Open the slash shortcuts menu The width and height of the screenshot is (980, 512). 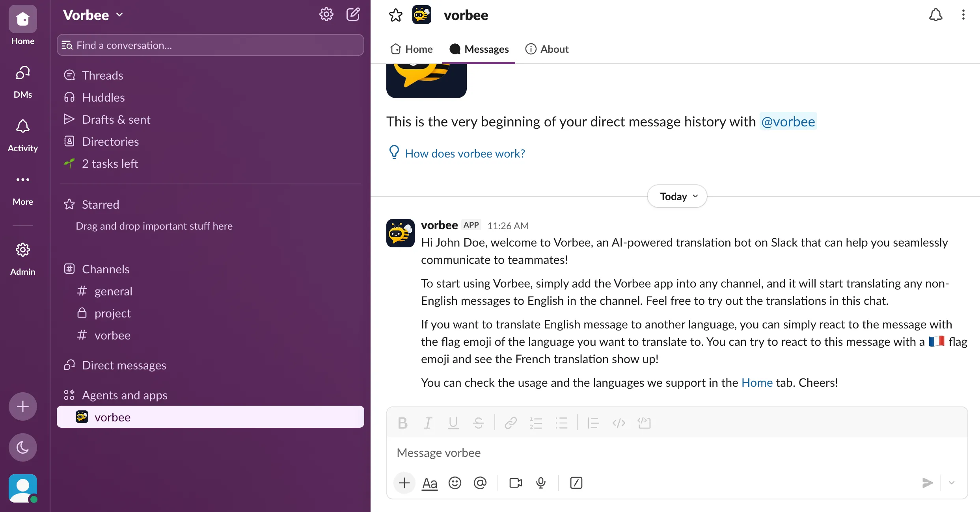coord(576,483)
